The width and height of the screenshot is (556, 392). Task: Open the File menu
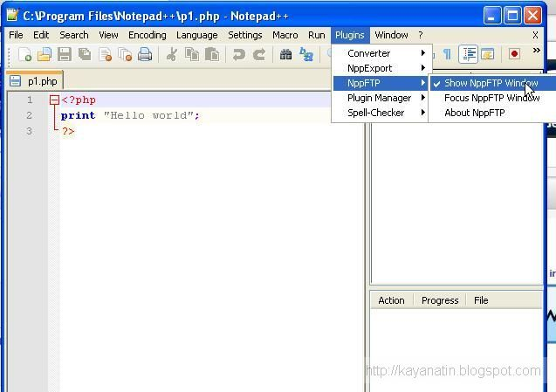coord(16,35)
